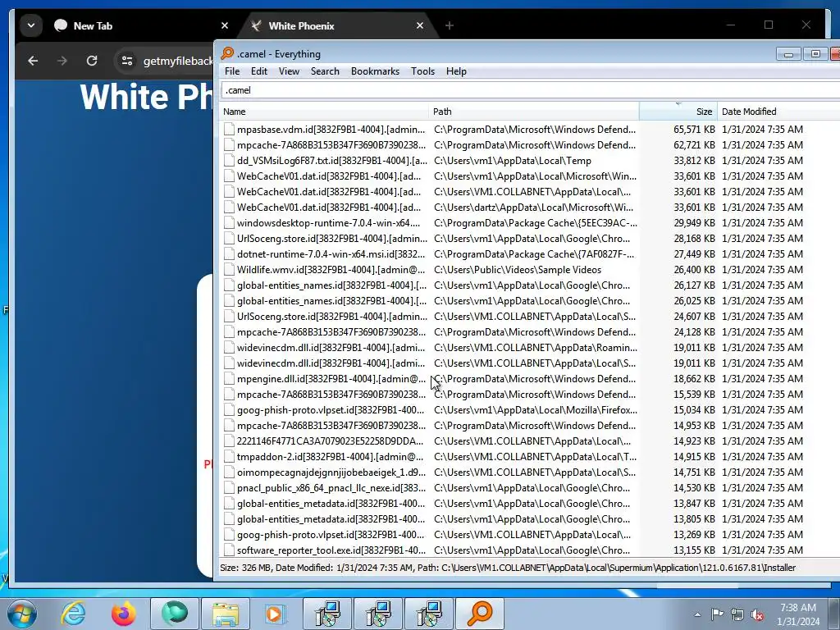Viewport: 840px width, 630px height.
Task: Open the Edit menu in Everything
Action: 258,71
